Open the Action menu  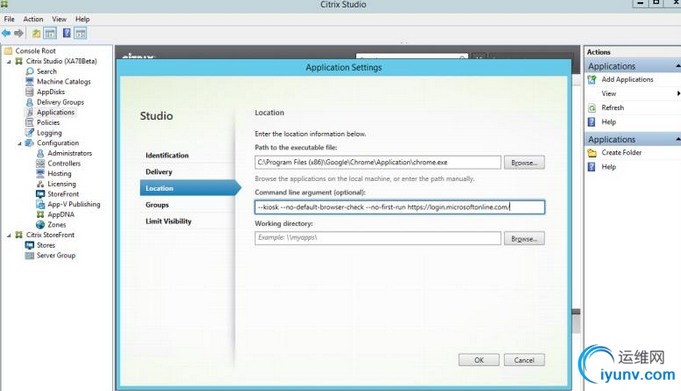point(33,19)
